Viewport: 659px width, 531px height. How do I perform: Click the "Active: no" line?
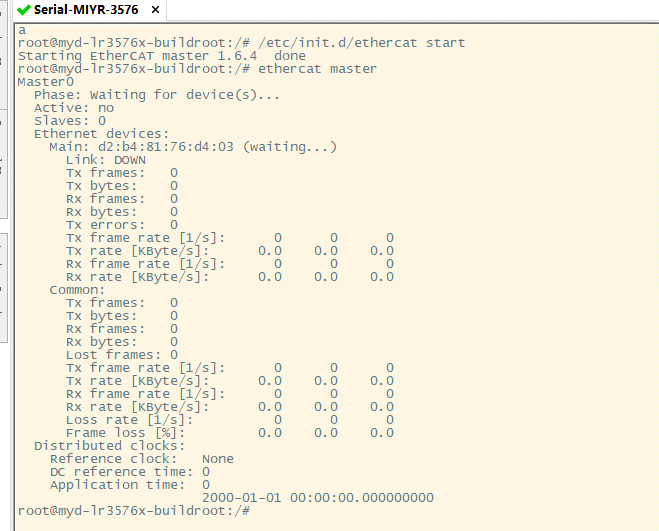[73, 108]
